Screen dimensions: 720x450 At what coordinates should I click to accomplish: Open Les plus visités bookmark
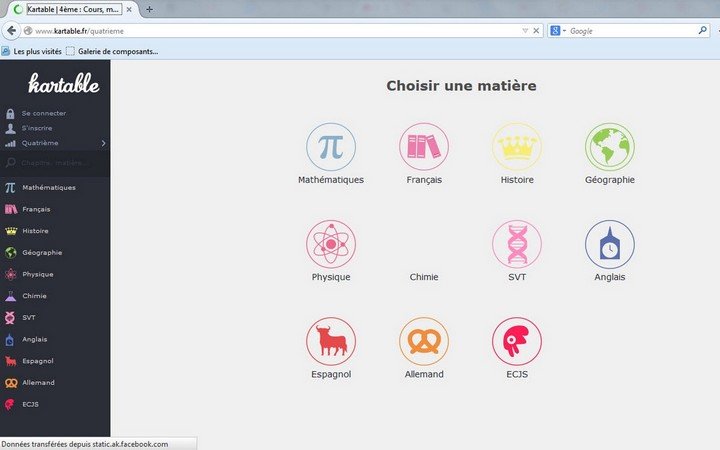coord(32,51)
